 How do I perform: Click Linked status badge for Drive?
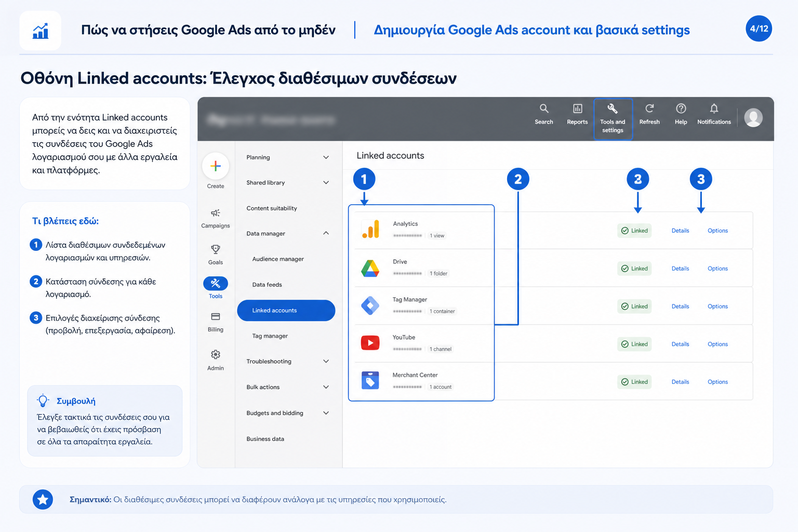click(x=634, y=269)
